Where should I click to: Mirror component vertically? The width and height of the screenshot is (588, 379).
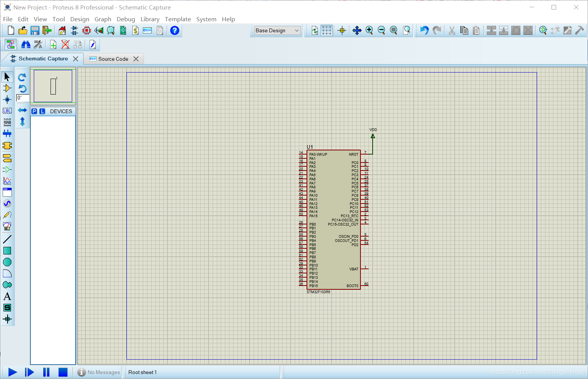(22, 122)
